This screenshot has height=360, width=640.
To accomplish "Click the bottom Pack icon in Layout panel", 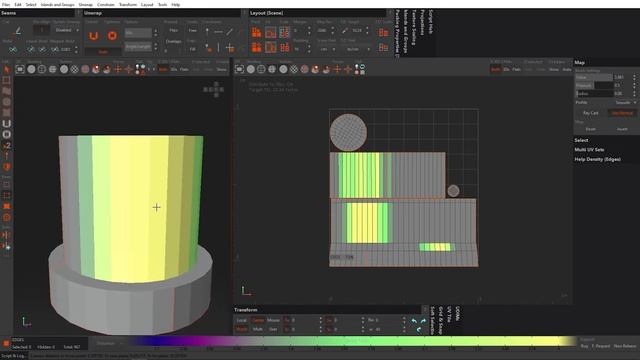I will coord(256,48).
